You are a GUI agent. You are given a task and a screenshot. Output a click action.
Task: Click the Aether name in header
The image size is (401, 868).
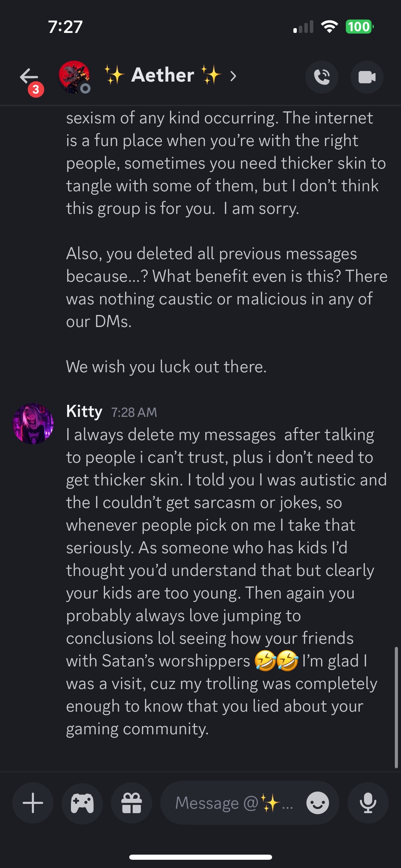[x=163, y=75]
